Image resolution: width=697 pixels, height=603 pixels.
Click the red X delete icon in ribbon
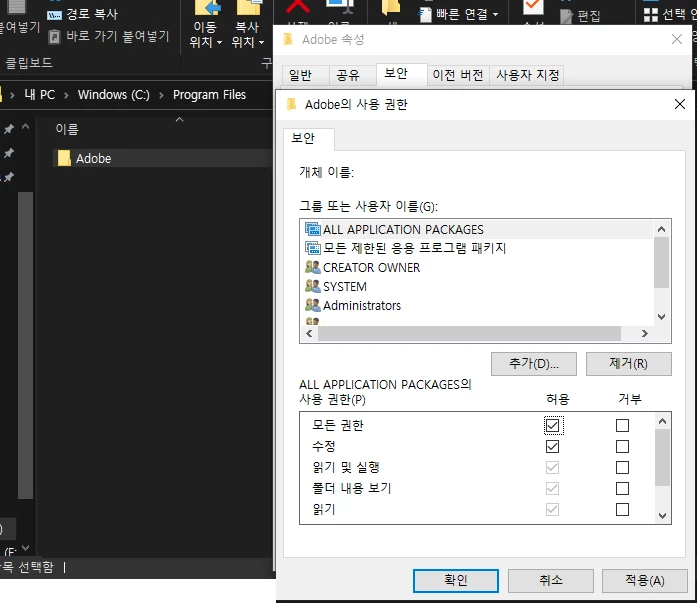tap(298, 6)
